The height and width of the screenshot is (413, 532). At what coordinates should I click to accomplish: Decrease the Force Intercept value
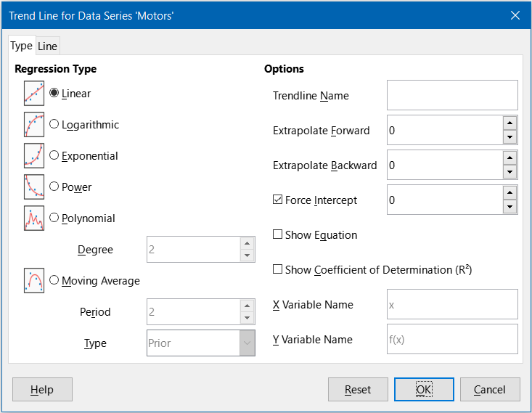pyautogui.click(x=510, y=207)
